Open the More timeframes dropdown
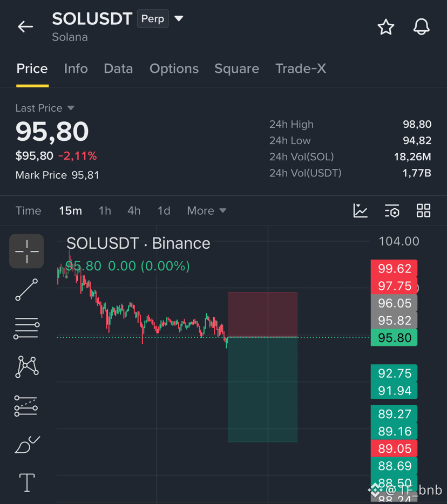The image size is (447, 504). (207, 211)
